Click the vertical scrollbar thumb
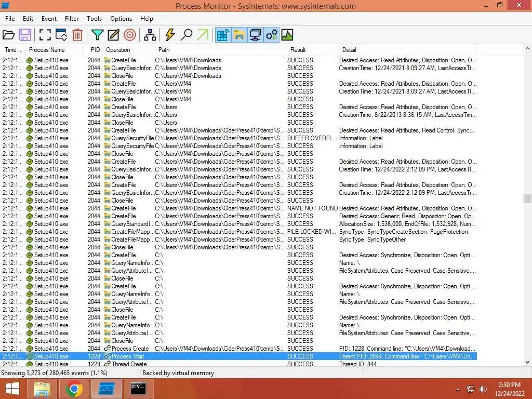The width and height of the screenshot is (532, 399). 527,198
